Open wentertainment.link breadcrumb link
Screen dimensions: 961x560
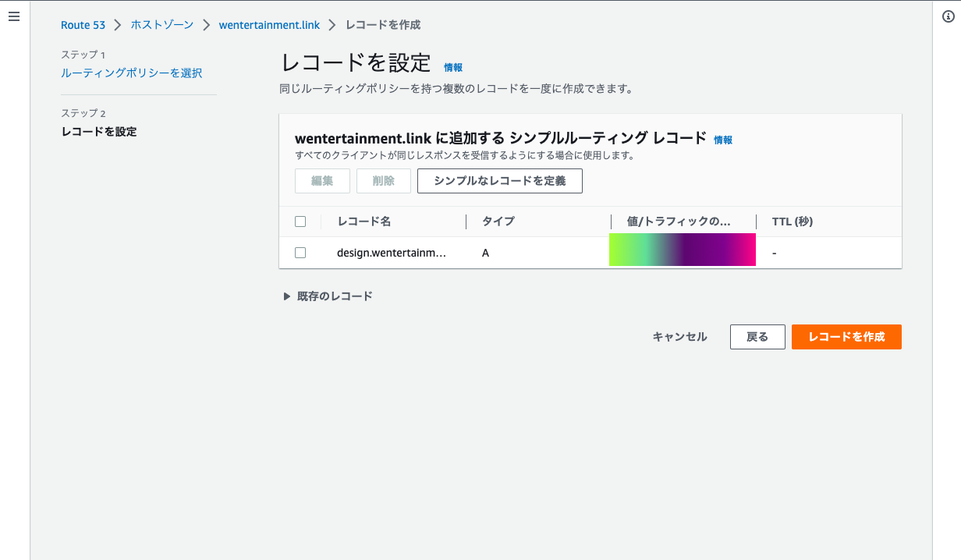[269, 25]
